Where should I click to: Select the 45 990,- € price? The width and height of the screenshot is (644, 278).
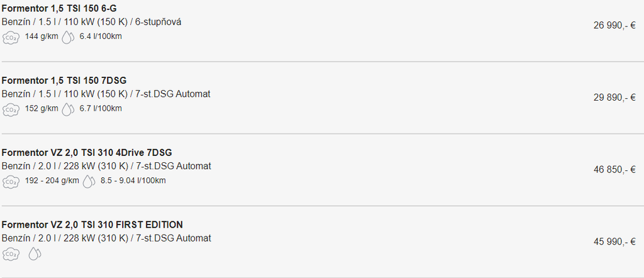pos(614,242)
